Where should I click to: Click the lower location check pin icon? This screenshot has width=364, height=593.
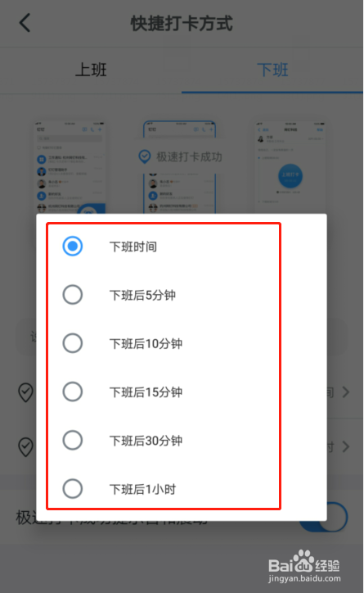point(25,446)
